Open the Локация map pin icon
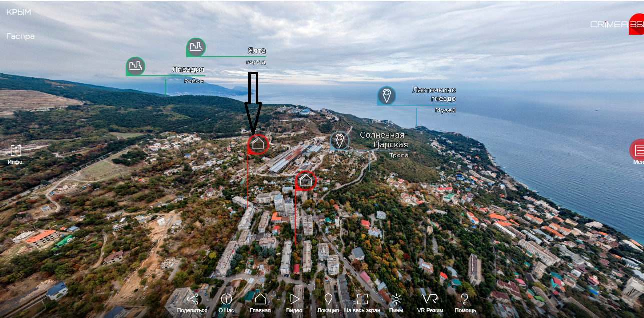 click(328, 300)
